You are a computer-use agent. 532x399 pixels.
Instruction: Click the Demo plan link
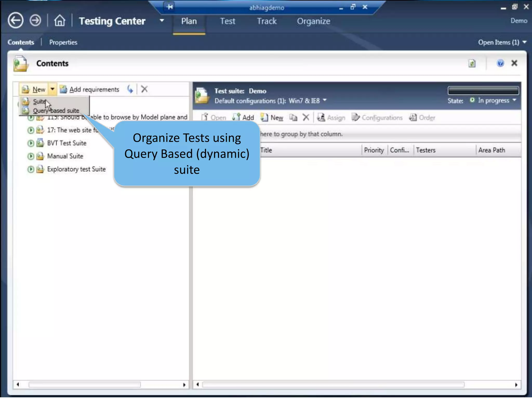click(519, 21)
